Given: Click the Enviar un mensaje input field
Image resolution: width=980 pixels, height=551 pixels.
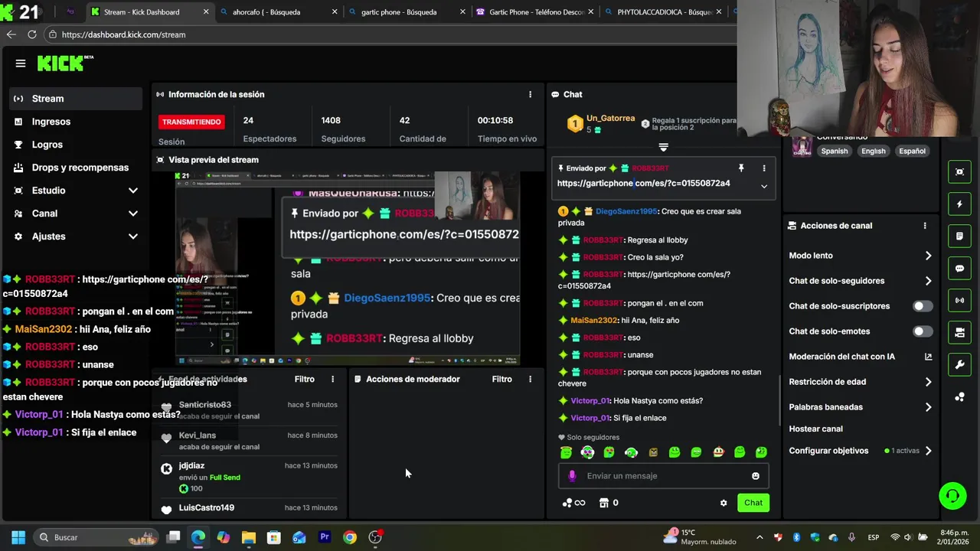Looking at the screenshot, I should pyautogui.click(x=663, y=476).
